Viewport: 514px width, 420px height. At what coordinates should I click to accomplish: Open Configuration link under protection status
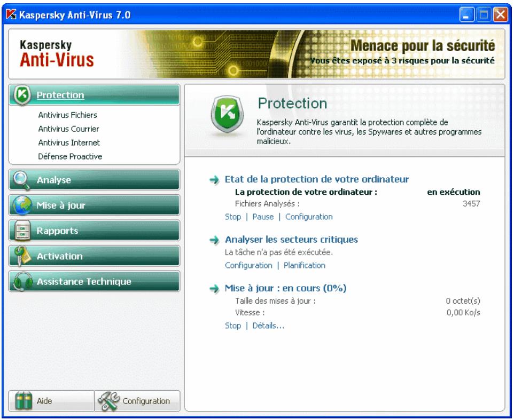pos(309,217)
